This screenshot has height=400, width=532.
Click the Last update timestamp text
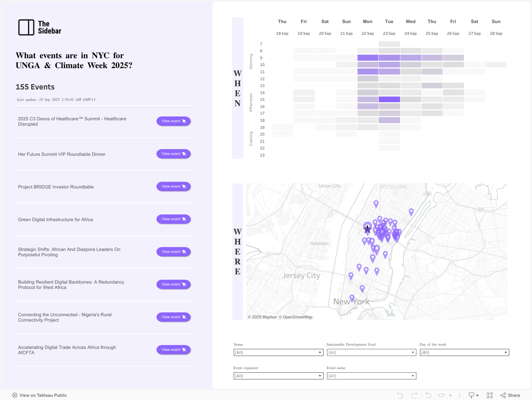56,100
